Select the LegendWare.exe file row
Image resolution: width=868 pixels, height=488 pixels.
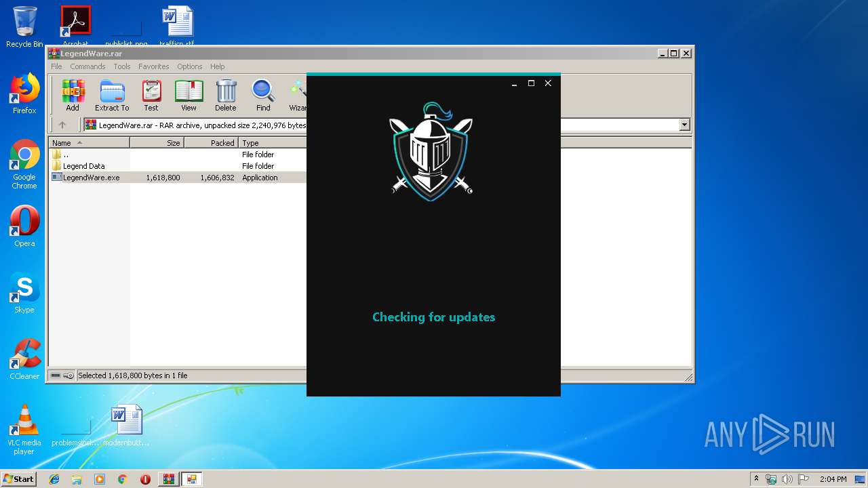click(x=178, y=178)
